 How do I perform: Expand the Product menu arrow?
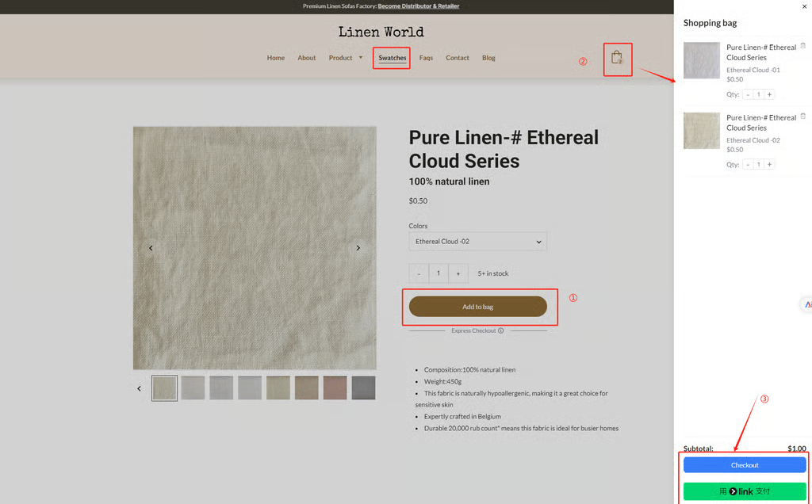[x=361, y=57]
